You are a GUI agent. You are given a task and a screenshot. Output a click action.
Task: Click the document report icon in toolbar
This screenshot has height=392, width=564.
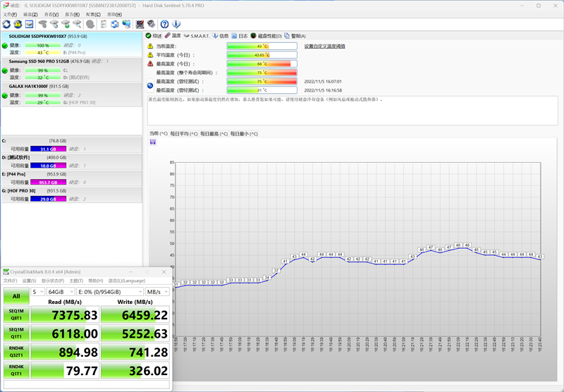104,24
